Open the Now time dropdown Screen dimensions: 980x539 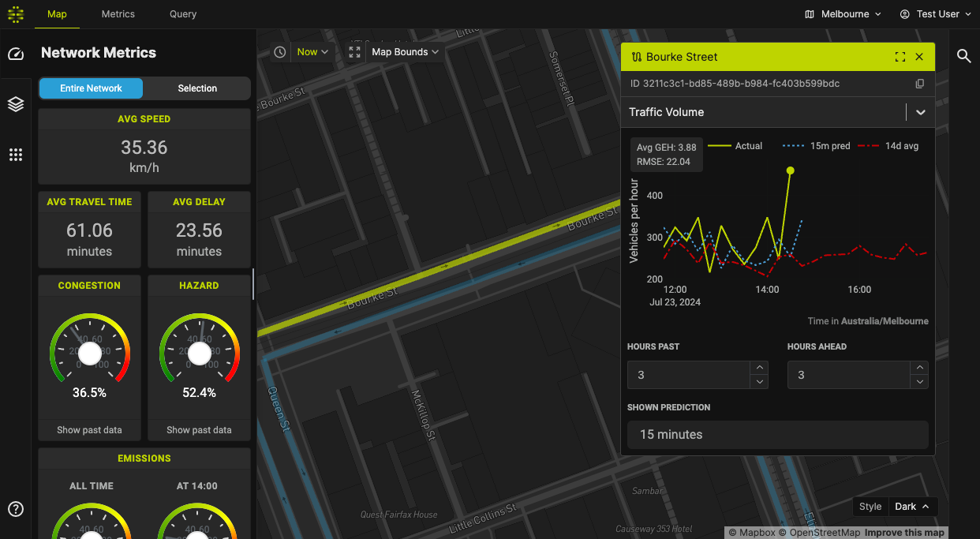pyautogui.click(x=313, y=52)
